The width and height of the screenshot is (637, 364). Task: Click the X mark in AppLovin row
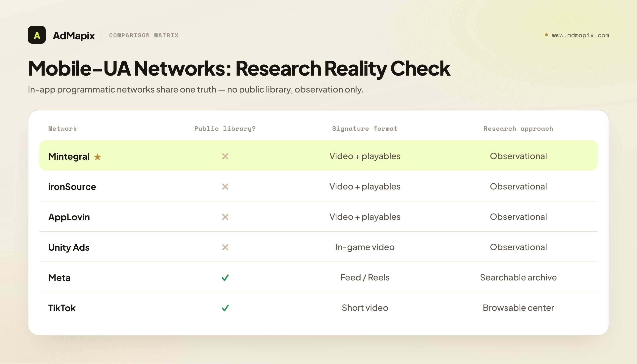[225, 217]
